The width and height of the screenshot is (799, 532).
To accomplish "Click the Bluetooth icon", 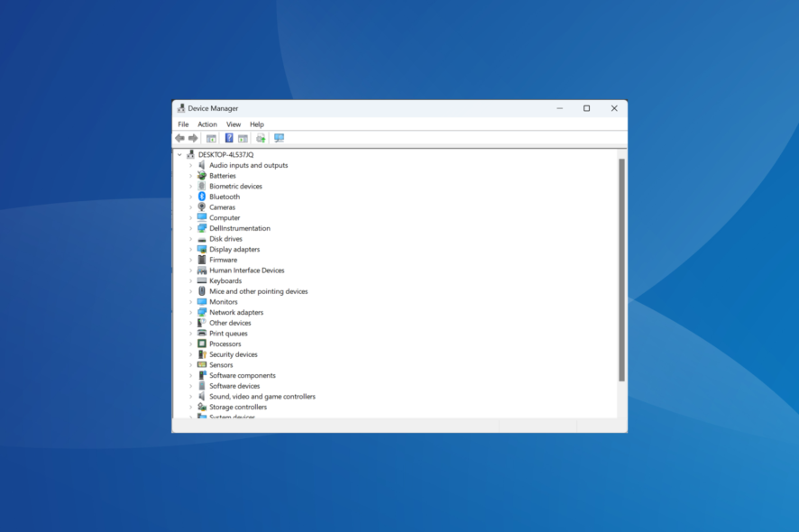I will (x=202, y=197).
